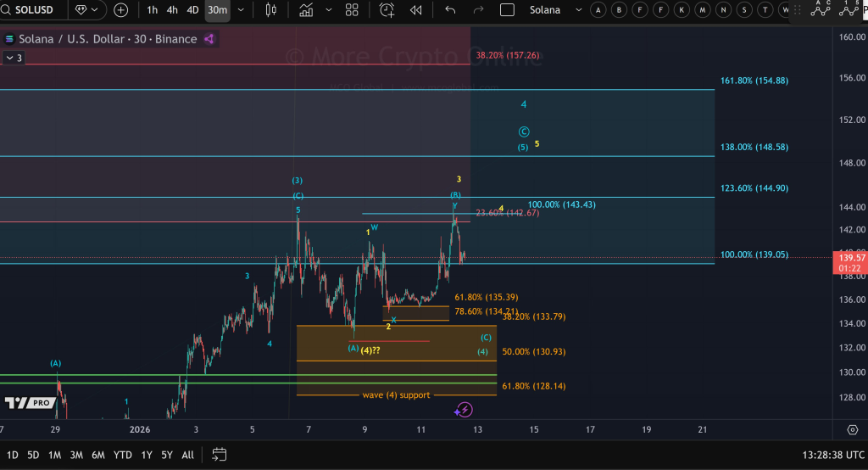This screenshot has width=868, height=470.
Task: Switch to the 4h timeframe
Action: 172,10
